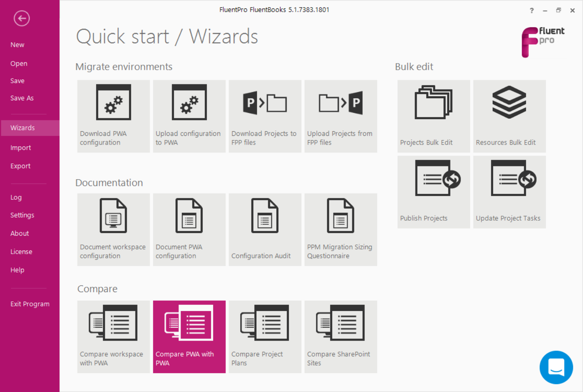This screenshot has height=392, width=583.
Task: Click Save in the sidebar
Action: [x=17, y=81]
